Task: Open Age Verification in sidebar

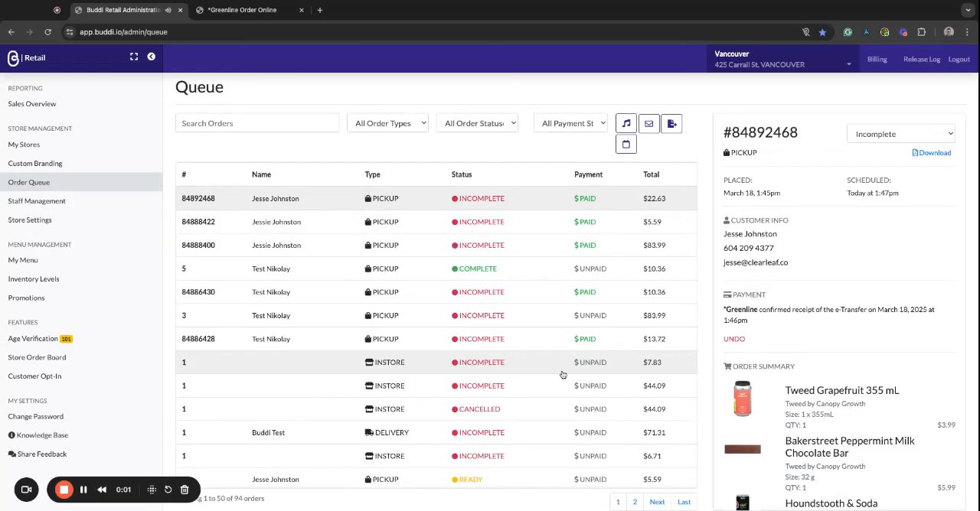Action: [33, 339]
